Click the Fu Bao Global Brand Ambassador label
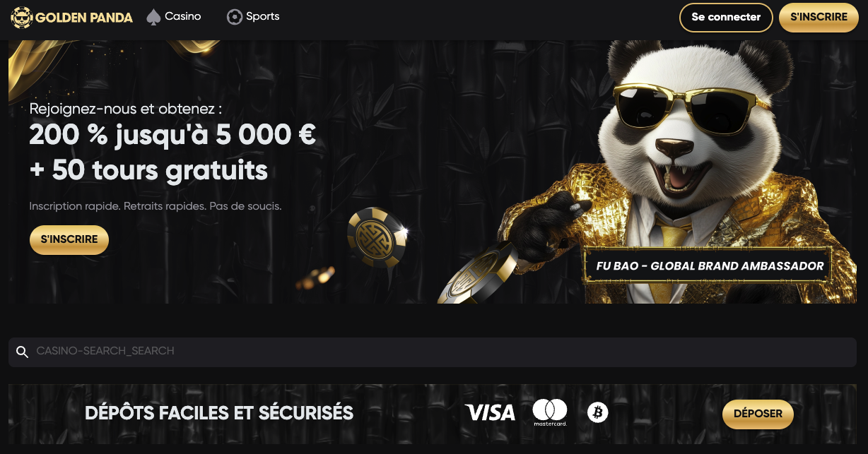This screenshot has width=868, height=454. tap(710, 266)
